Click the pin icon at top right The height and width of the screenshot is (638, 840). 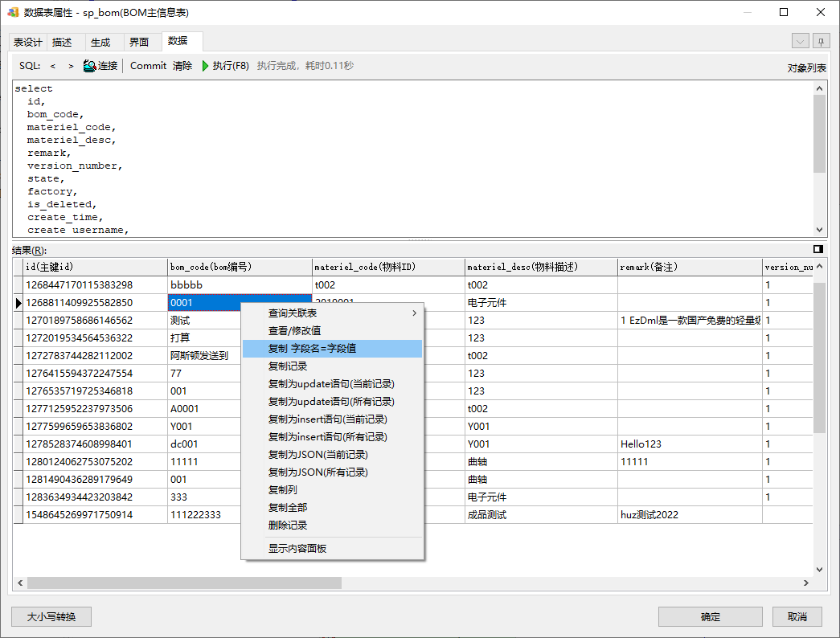click(821, 41)
